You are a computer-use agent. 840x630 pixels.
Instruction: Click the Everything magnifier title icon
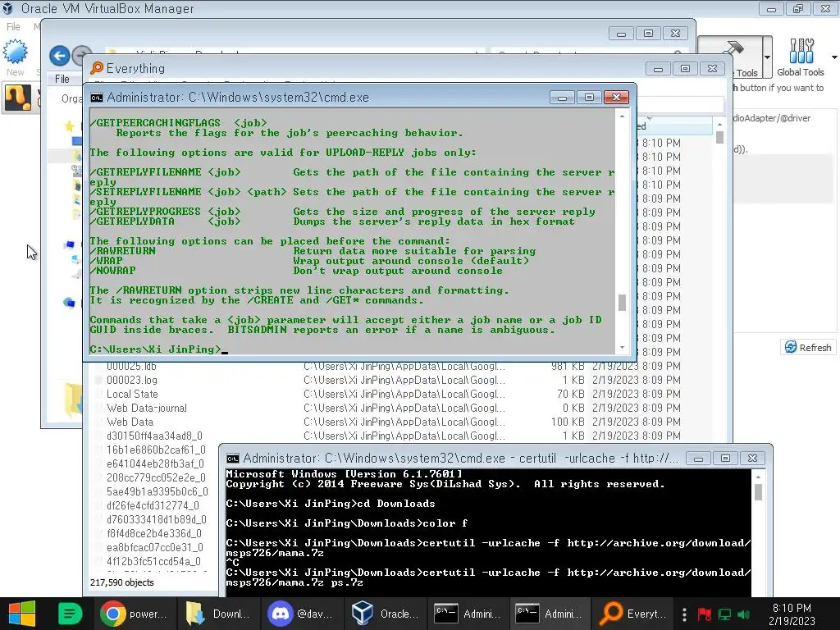97,68
